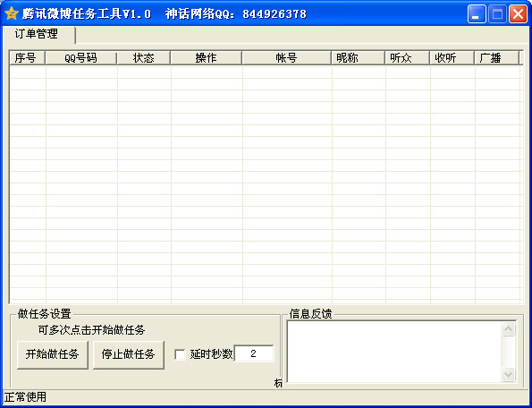The height and width of the screenshot is (408, 532).
Task: Click the 广播 column header
Action: pos(497,57)
